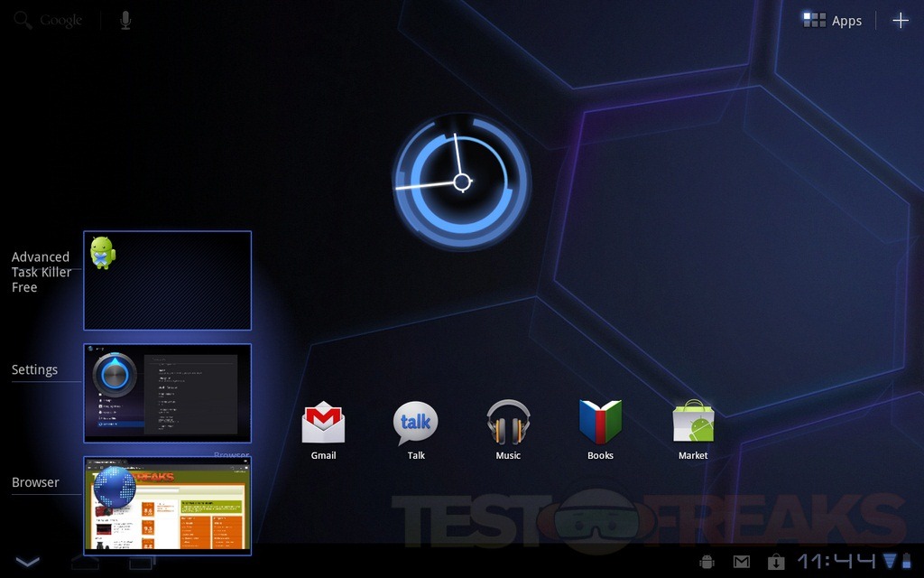
Task: Tap the Google search magnifier icon
Action: pos(23,20)
